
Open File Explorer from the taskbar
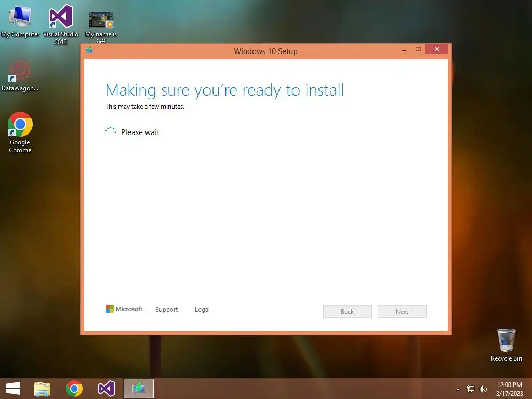pos(42,389)
